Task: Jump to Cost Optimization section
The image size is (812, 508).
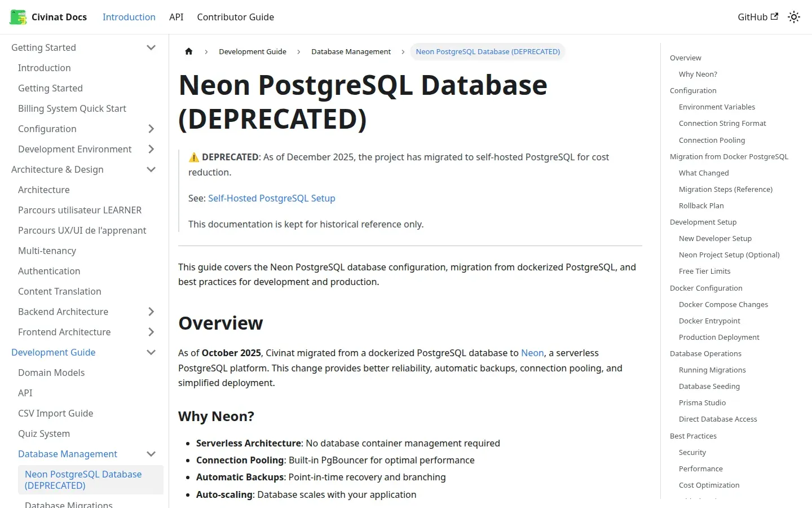Action: tap(709, 485)
